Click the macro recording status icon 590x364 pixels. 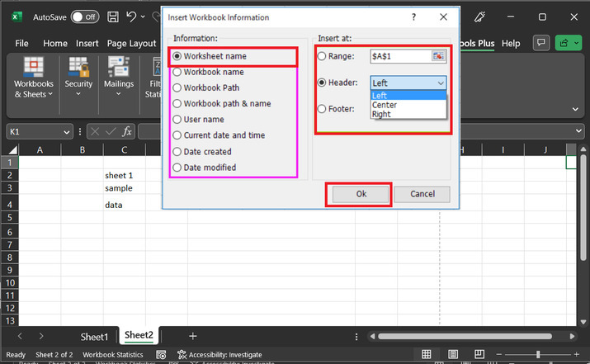(x=161, y=355)
